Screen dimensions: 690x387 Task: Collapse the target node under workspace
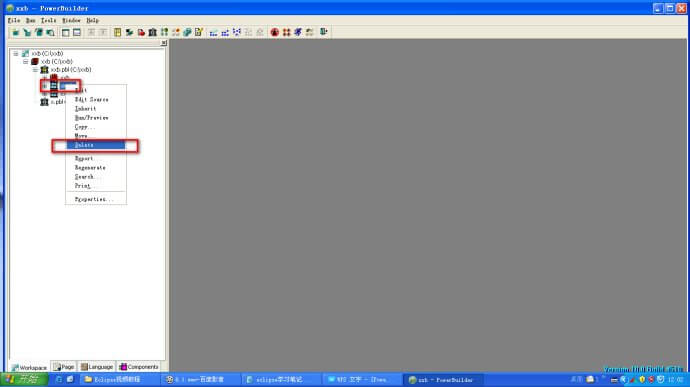(x=26, y=61)
